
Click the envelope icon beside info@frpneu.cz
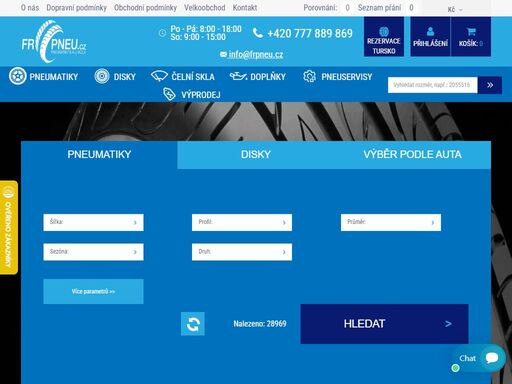[223, 54]
